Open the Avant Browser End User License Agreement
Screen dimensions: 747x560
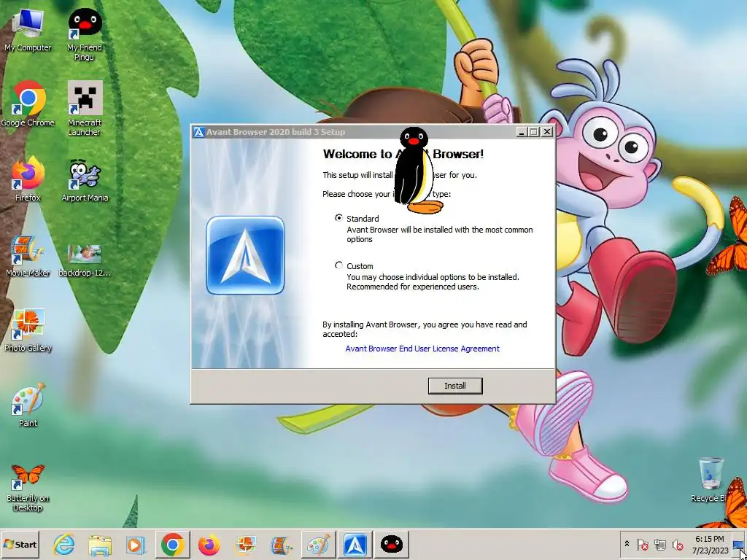click(422, 349)
